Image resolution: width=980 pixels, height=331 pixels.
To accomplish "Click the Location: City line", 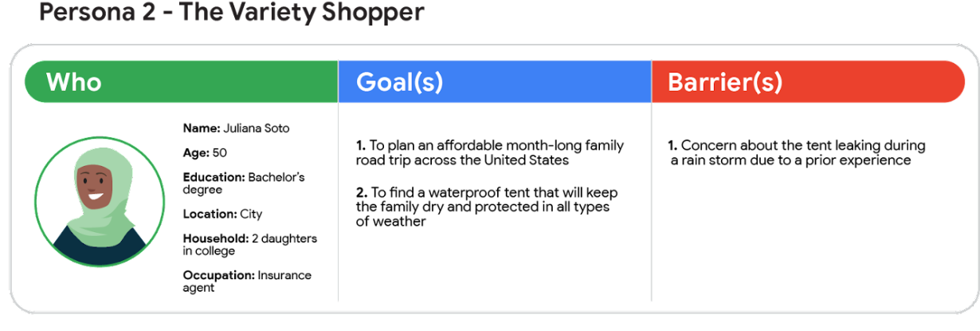I will 222,214.
